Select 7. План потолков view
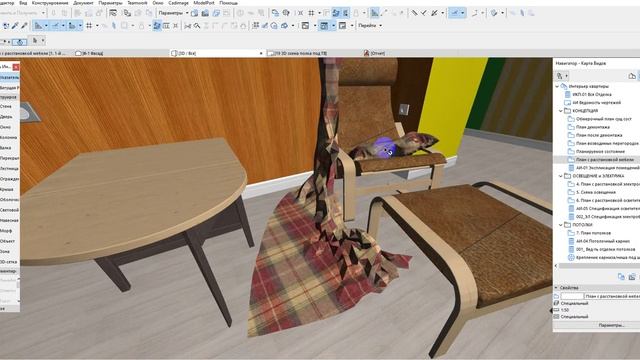 593,233
